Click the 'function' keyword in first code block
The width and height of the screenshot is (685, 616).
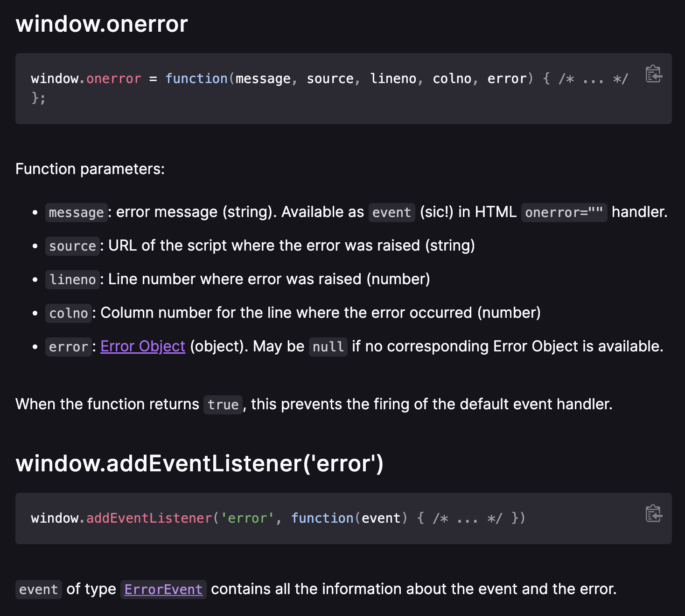[x=196, y=78]
